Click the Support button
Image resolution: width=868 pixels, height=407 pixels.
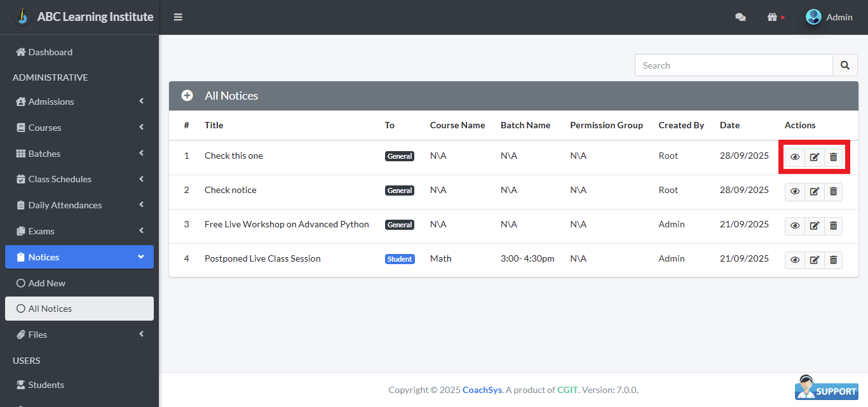click(826, 389)
